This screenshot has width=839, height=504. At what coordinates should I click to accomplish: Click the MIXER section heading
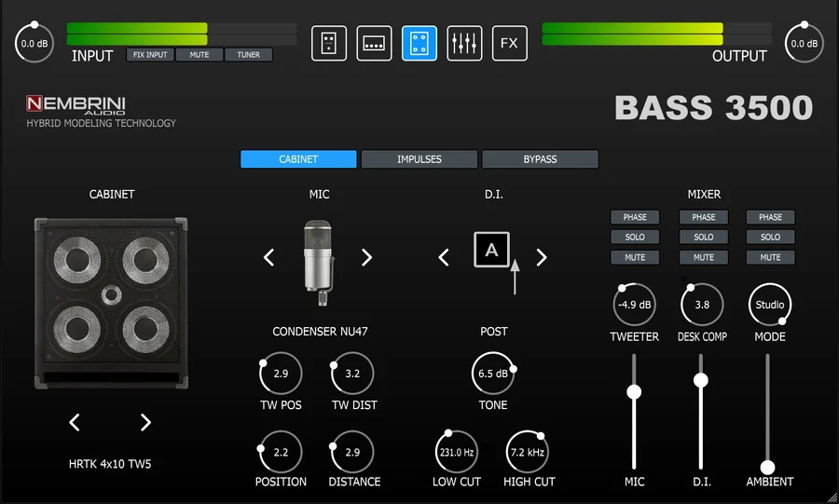[704, 194]
